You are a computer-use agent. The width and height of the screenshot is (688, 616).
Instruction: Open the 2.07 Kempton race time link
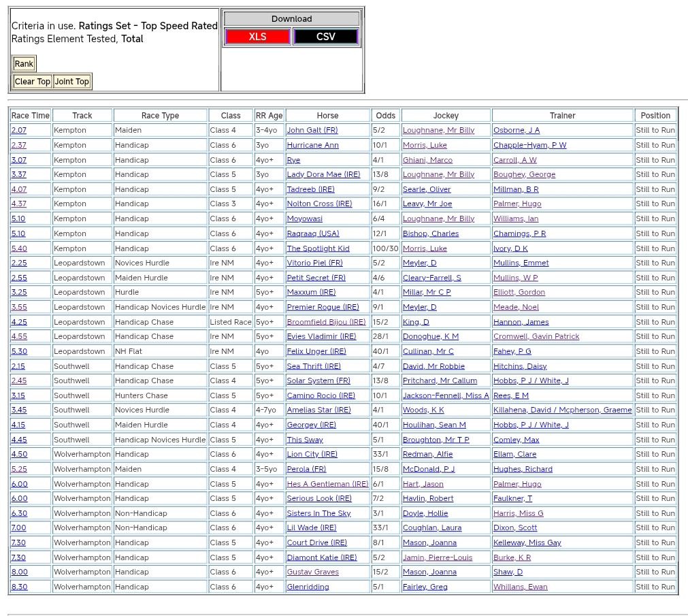tap(19, 130)
